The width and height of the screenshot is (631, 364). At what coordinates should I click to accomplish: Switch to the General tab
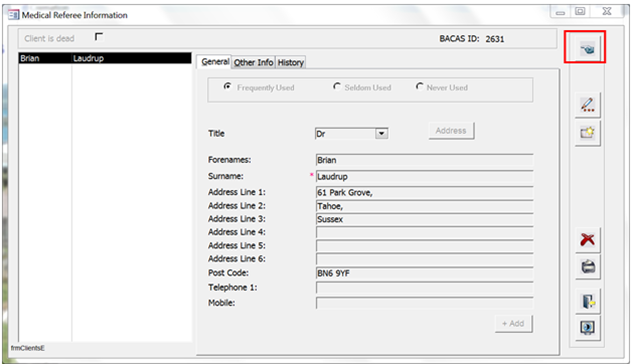[x=215, y=62]
